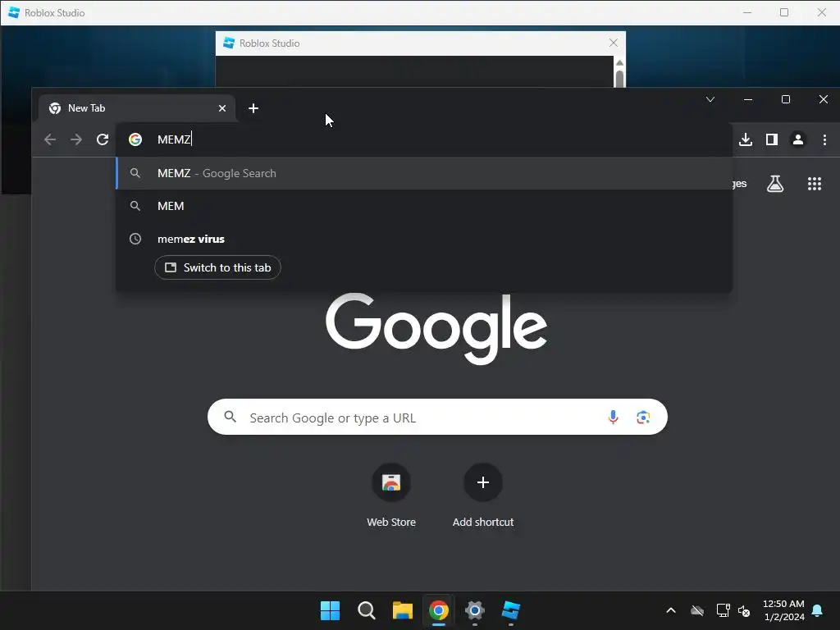Open Windows taskbar Search

pos(367,610)
